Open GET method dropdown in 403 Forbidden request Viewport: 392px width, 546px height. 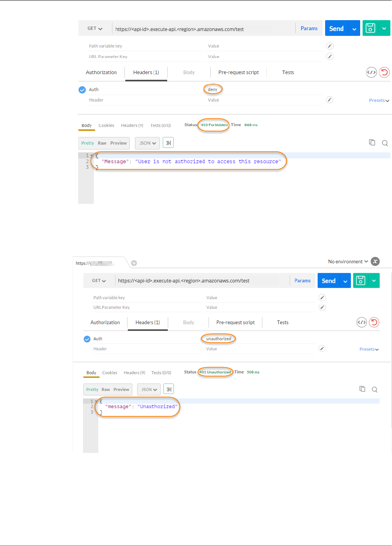coord(95,29)
